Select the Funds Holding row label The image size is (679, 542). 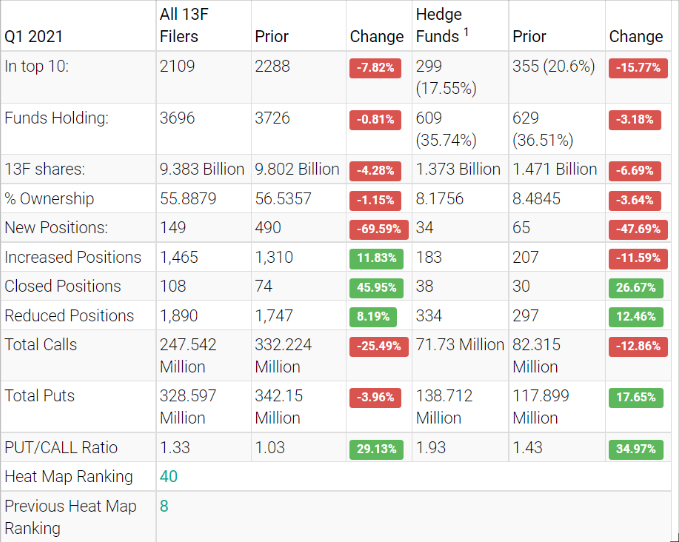[x=56, y=118]
